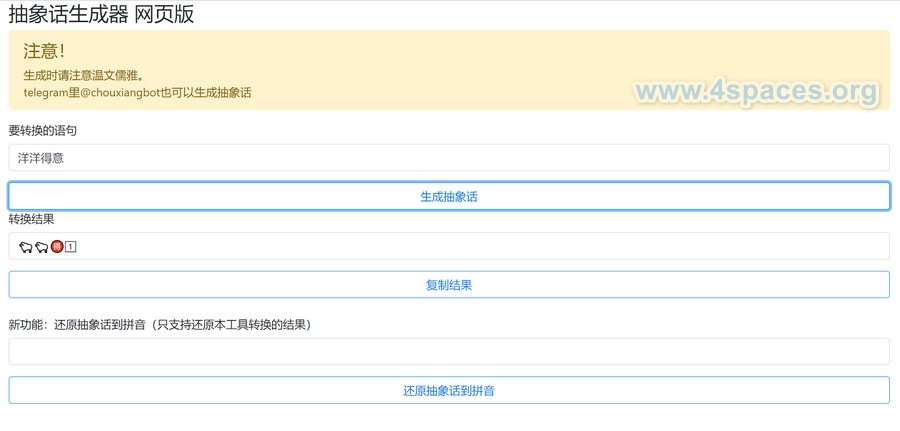Click the telegram @chouxiangbot notice line

point(137,93)
